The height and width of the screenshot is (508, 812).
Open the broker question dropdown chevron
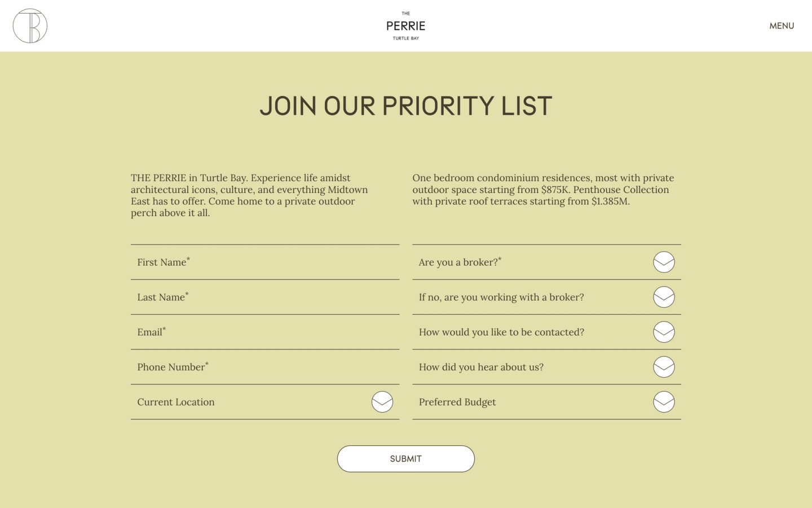(664, 262)
